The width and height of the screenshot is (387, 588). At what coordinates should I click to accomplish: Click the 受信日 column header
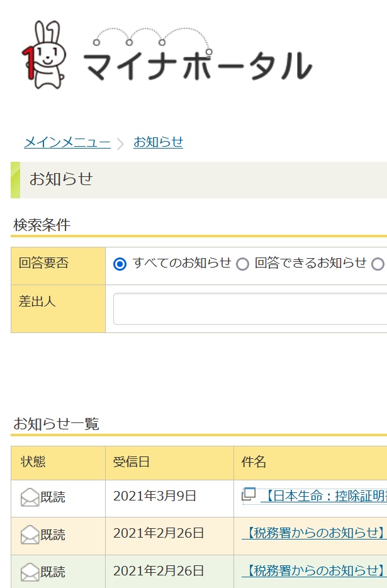coord(131,463)
